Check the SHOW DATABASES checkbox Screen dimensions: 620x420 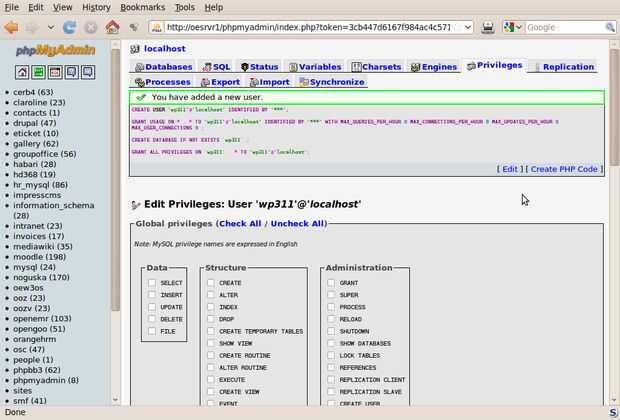pos(331,343)
